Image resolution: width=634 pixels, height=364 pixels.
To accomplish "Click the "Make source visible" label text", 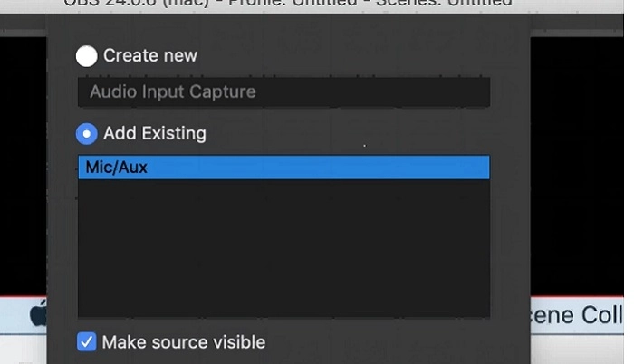I will 184,342.
